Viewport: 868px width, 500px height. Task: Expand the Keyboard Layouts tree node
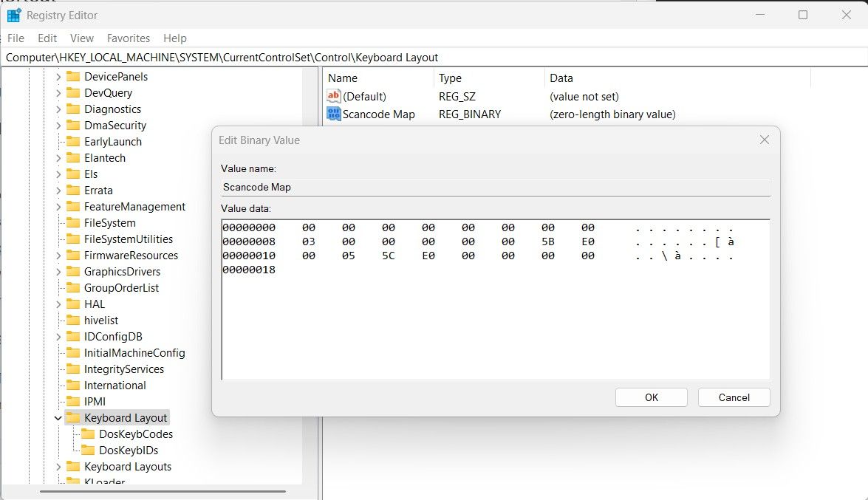click(x=58, y=467)
